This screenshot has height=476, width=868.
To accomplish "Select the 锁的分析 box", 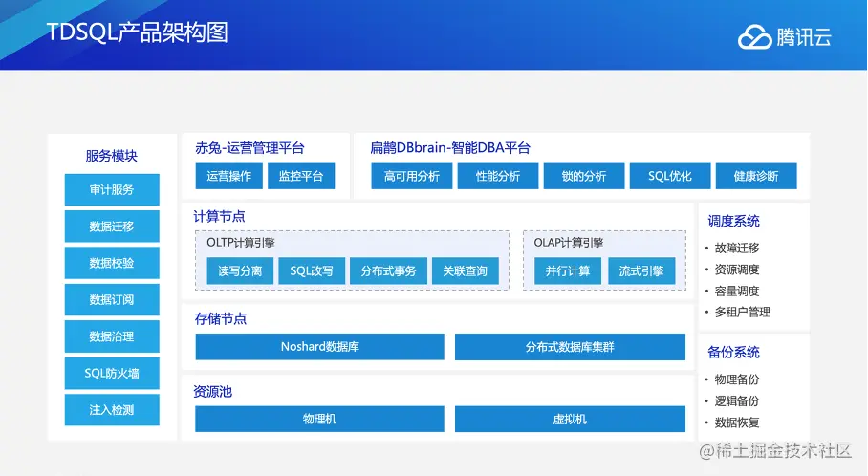I will pyautogui.click(x=584, y=176).
